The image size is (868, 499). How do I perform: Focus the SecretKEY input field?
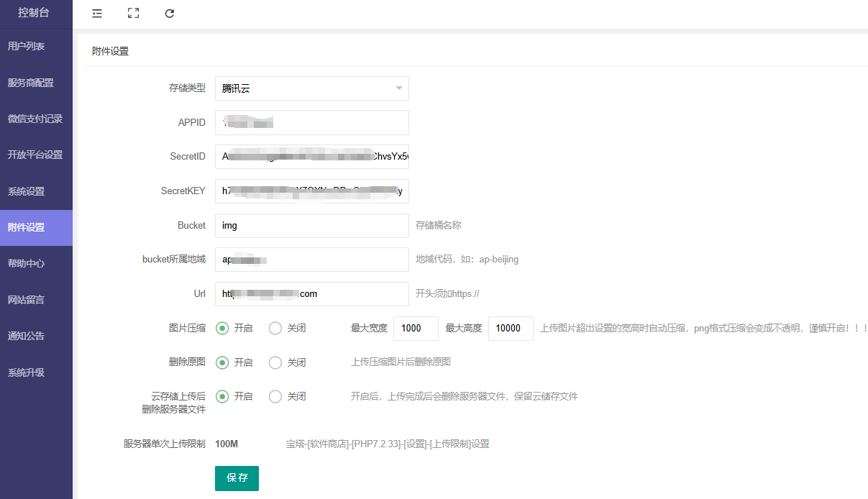coord(312,191)
